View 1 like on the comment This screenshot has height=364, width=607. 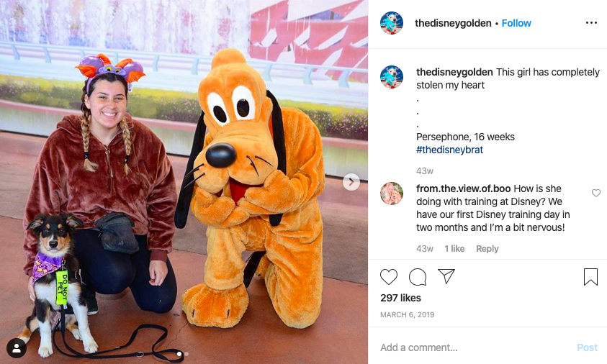tap(454, 249)
